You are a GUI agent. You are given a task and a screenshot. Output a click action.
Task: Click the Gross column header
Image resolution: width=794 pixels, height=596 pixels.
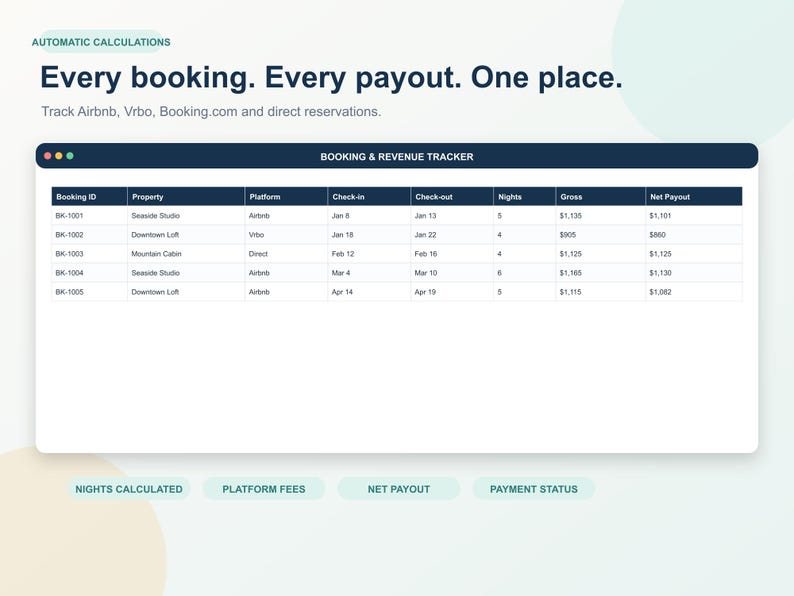[x=601, y=196]
